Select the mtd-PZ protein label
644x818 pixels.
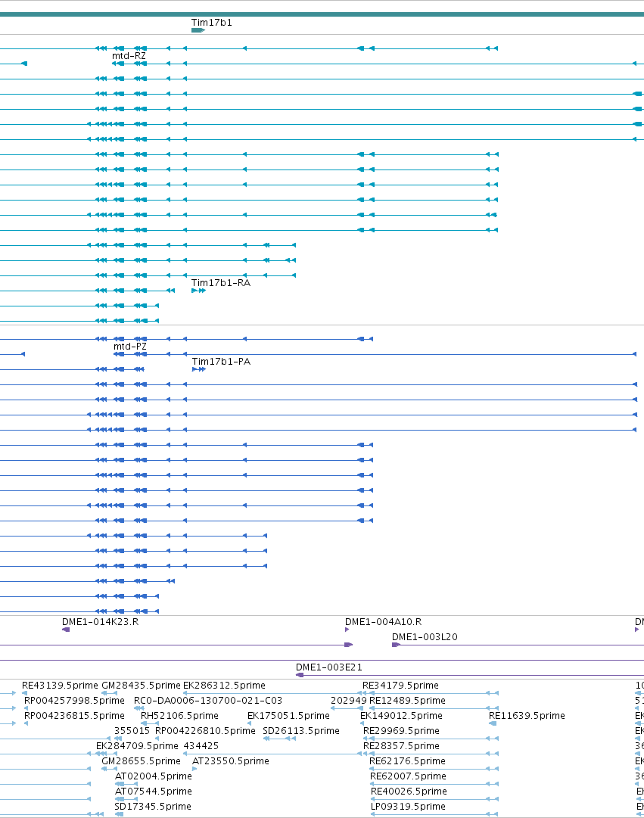click(130, 347)
